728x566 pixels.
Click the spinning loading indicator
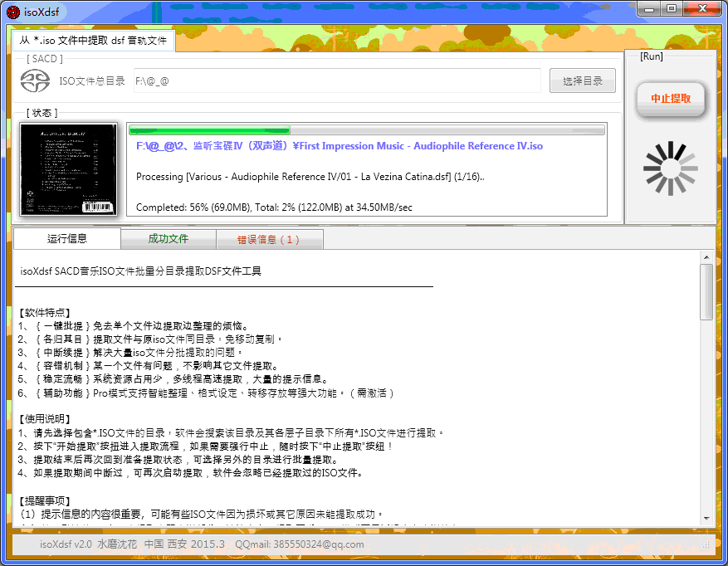tap(671, 169)
